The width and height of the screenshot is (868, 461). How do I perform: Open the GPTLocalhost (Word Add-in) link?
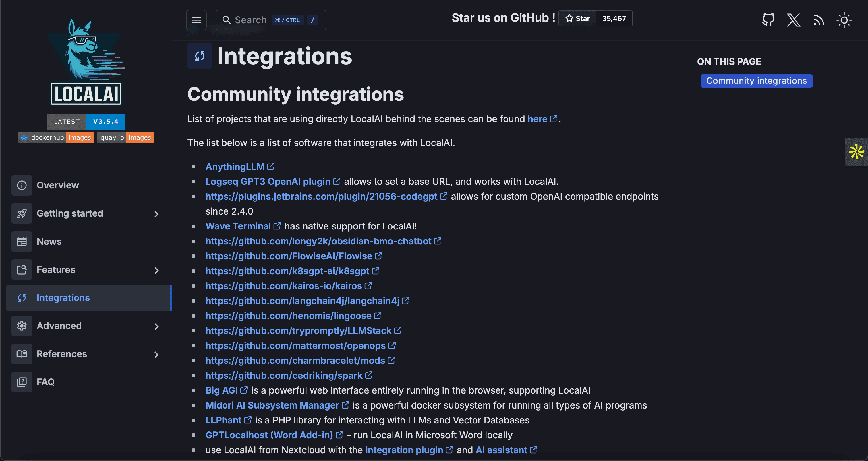[x=269, y=435]
